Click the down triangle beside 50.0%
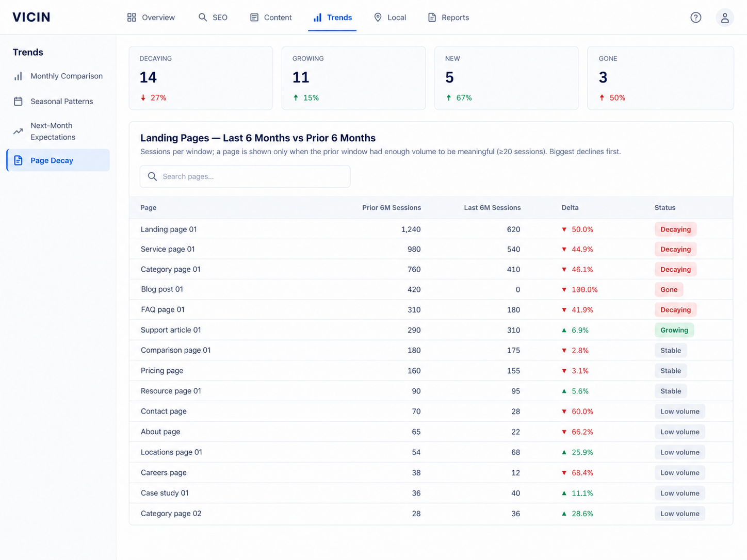 click(564, 229)
